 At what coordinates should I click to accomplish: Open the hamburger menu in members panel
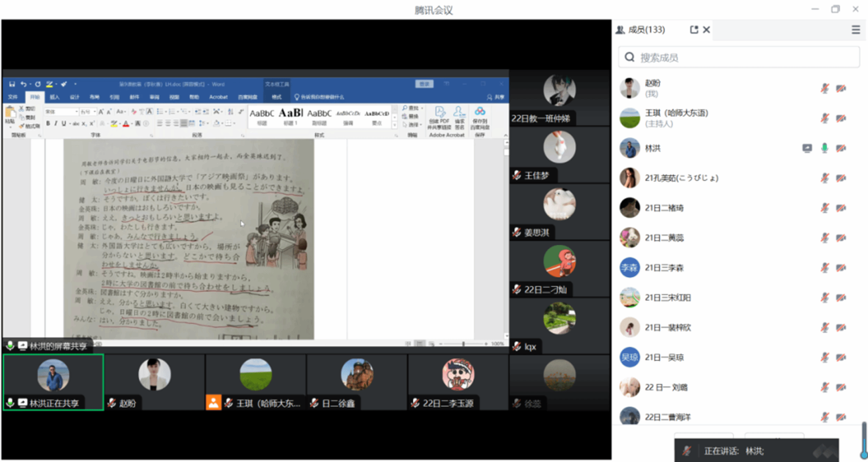[x=856, y=30]
